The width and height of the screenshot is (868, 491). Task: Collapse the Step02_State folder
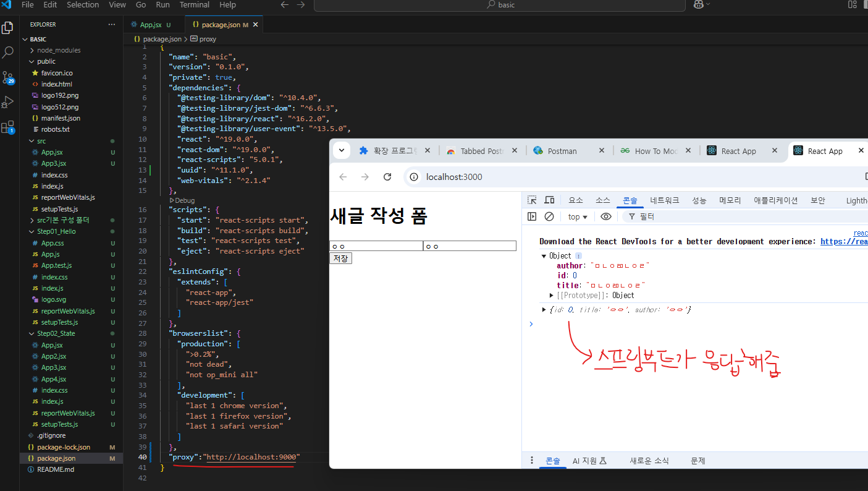coord(56,333)
